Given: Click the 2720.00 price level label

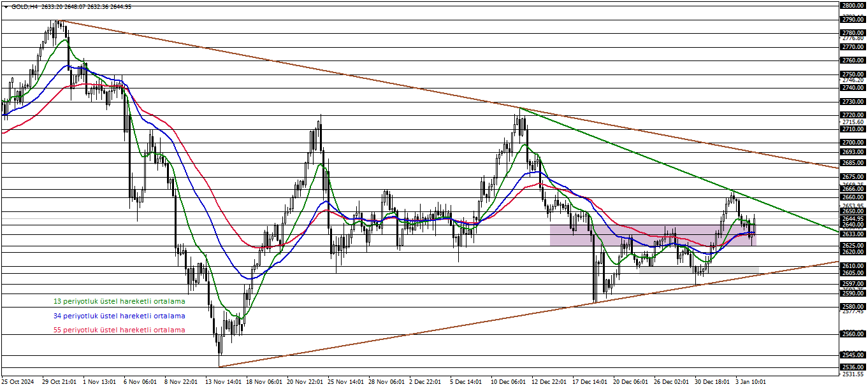Looking at the screenshot, I should (853, 116).
